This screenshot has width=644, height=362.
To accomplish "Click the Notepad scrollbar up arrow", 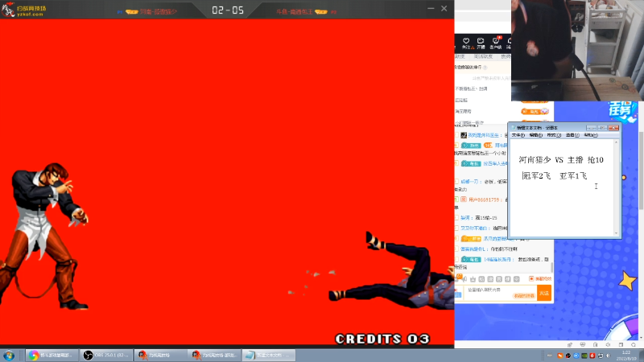I will [x=616, y=142].
